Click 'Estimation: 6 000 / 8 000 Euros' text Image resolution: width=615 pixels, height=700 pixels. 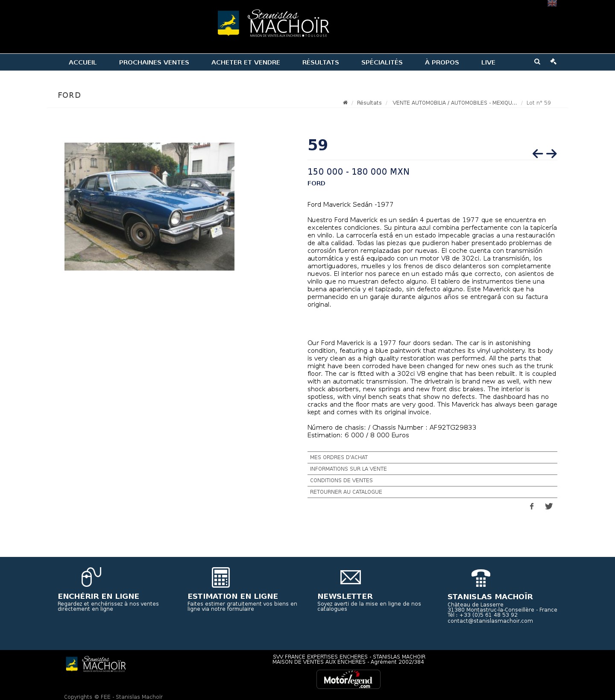[358, 435]
